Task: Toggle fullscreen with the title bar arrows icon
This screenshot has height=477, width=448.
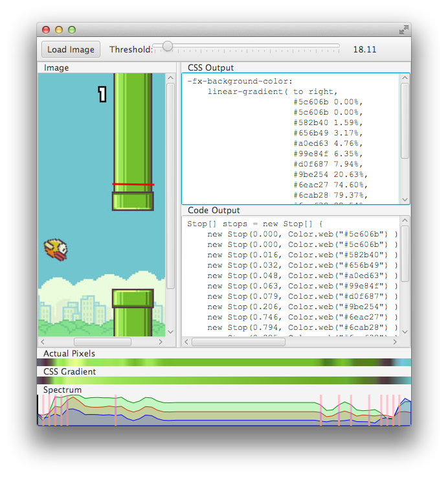Action: coord(403,30)
